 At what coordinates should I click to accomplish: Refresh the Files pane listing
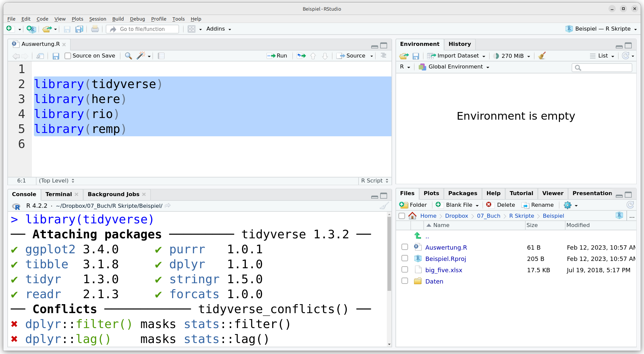[x=630, y=205]
